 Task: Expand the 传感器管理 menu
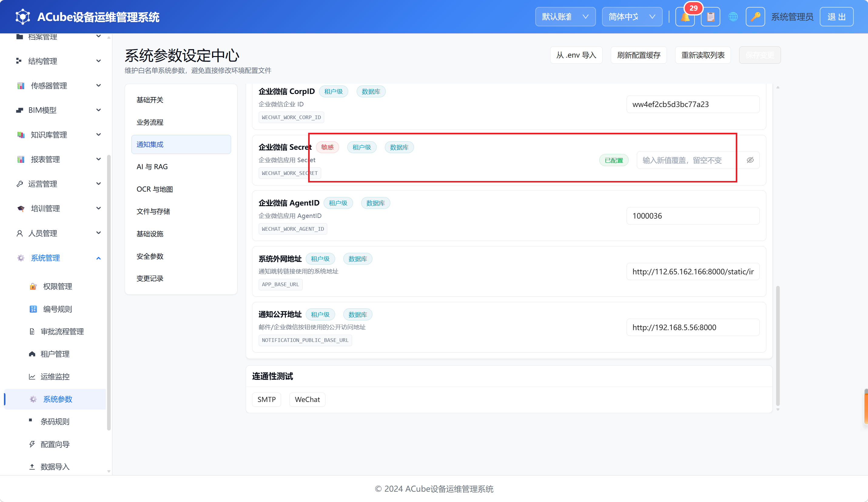click(x=59, y=85)
